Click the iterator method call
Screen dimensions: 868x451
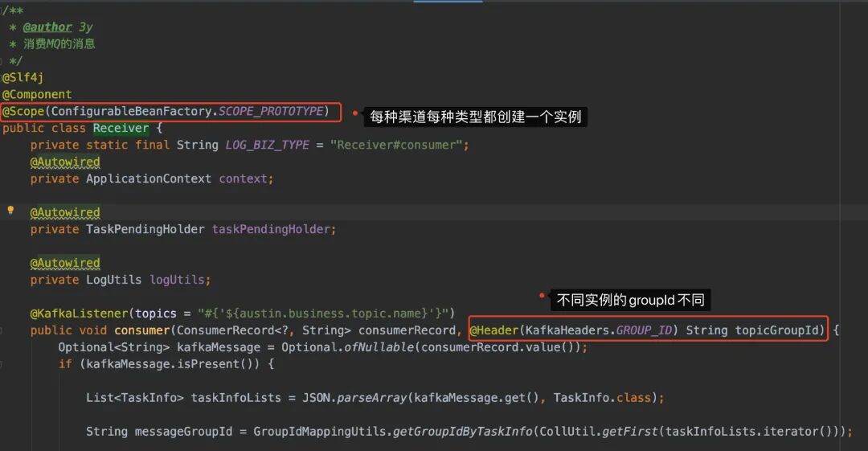pos(791,432)
